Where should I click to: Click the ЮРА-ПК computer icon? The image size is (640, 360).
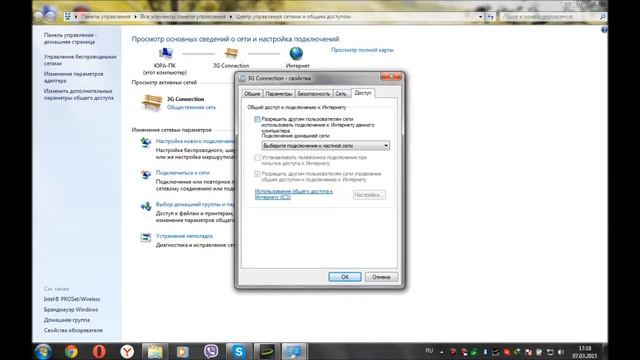165,53
